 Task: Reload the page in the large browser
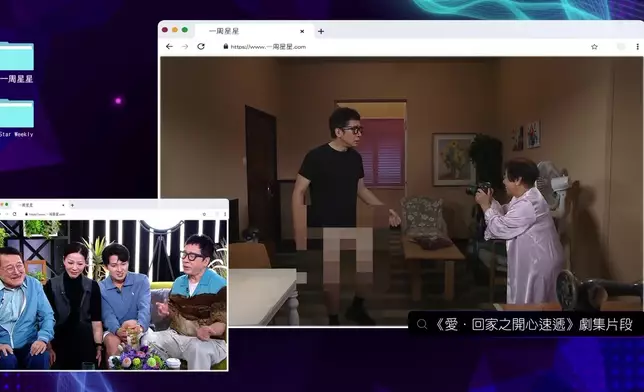pyautogui.click(x=201, y=46)
